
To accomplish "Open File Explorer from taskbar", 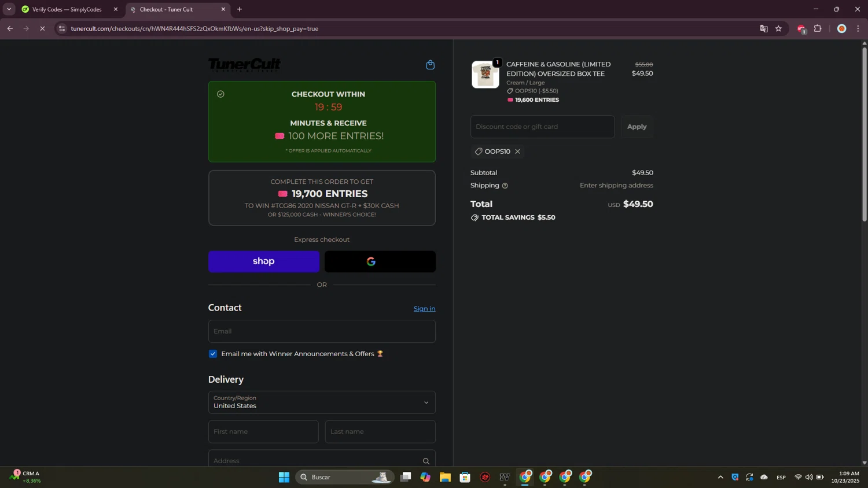I will (x=445, y=477).
